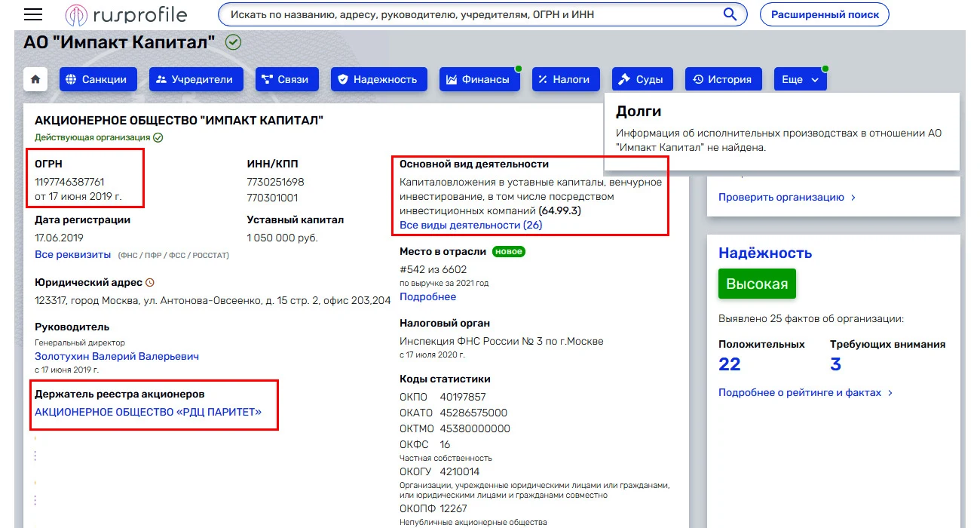Select Инспекция ФНС России № 3 text
The width and height of the screenshot is (980, 528).
tap(501, 341)
